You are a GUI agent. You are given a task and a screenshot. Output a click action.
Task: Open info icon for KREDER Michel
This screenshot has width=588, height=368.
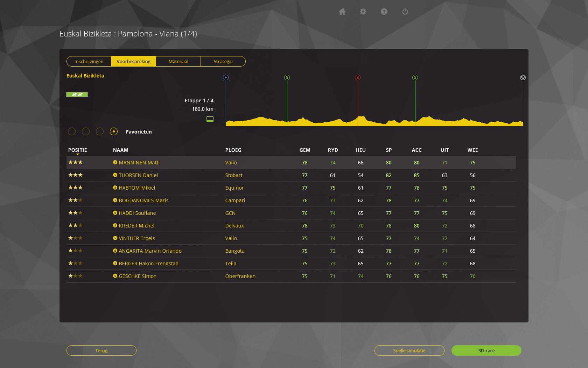115,225
